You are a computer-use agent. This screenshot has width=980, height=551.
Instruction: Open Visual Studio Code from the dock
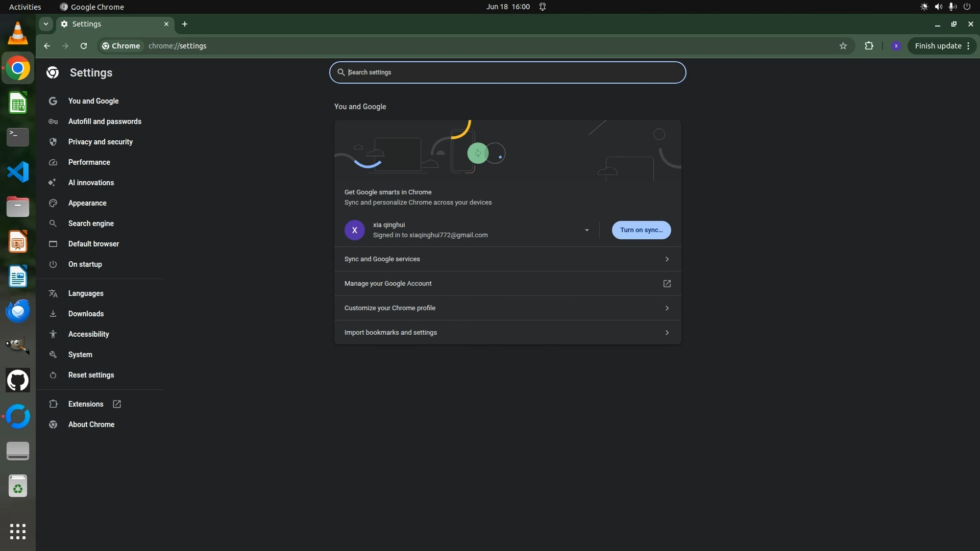(18, 172)
